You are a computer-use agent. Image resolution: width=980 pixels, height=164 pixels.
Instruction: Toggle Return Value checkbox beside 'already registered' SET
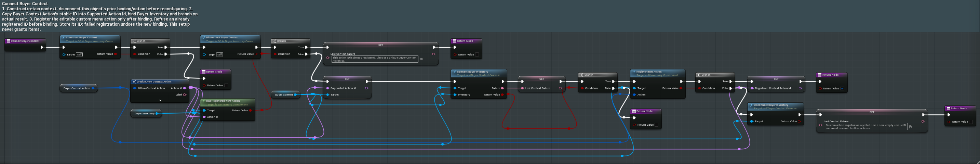477,54
